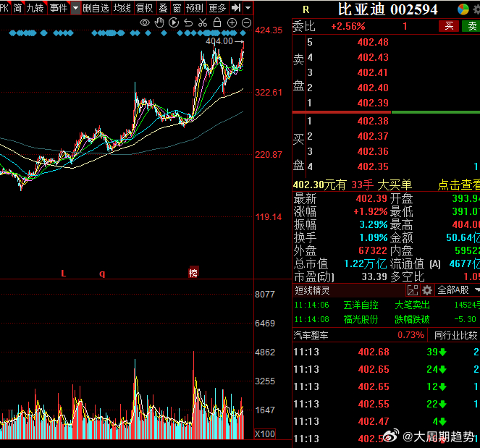
Task: Expand the 全部A股 dropdown
Action: 458,290
